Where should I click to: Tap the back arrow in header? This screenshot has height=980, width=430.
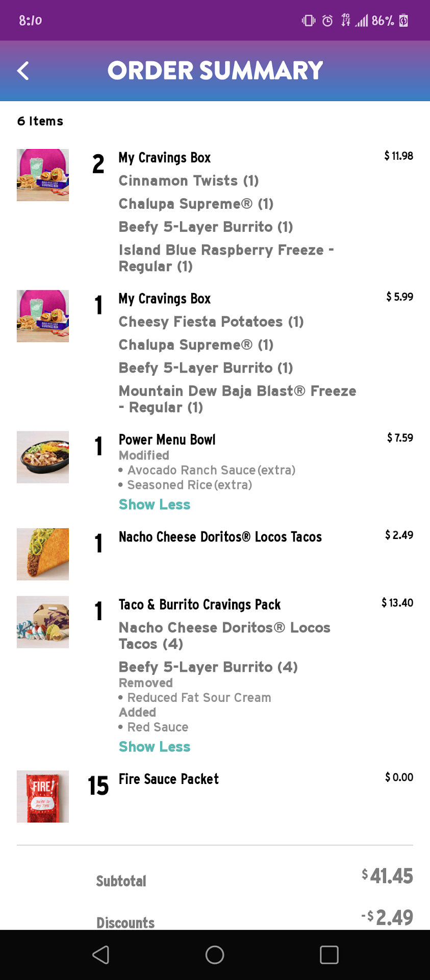click(x=23, y=71)
